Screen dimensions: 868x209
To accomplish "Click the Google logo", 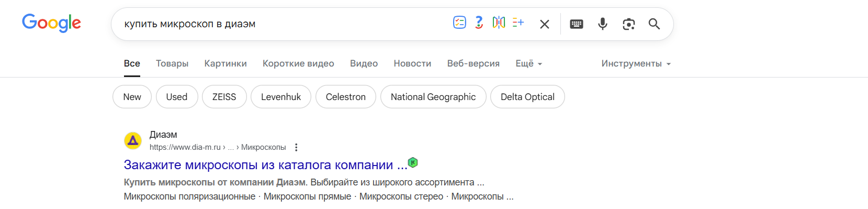I will point(51,24).
